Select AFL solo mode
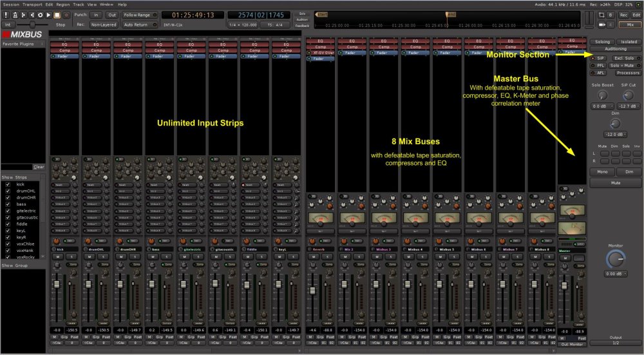The image size is (644, 355). [x=598, y=73]
